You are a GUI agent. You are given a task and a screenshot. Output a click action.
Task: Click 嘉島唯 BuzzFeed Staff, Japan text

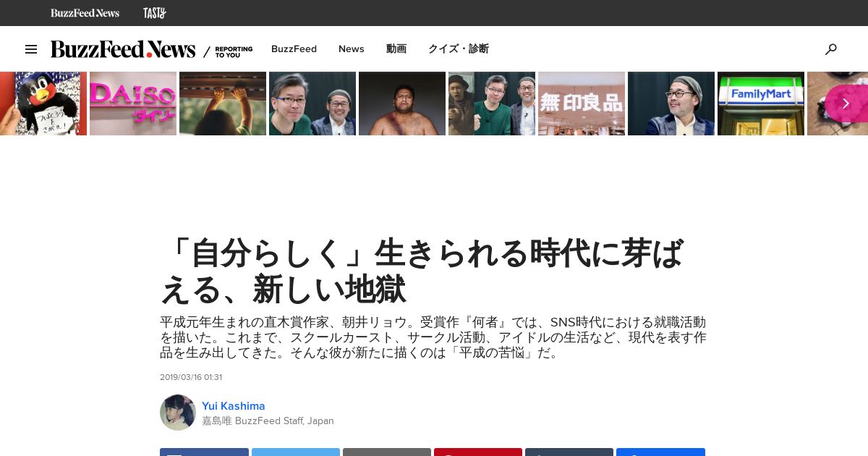click(x=268, y=421)
